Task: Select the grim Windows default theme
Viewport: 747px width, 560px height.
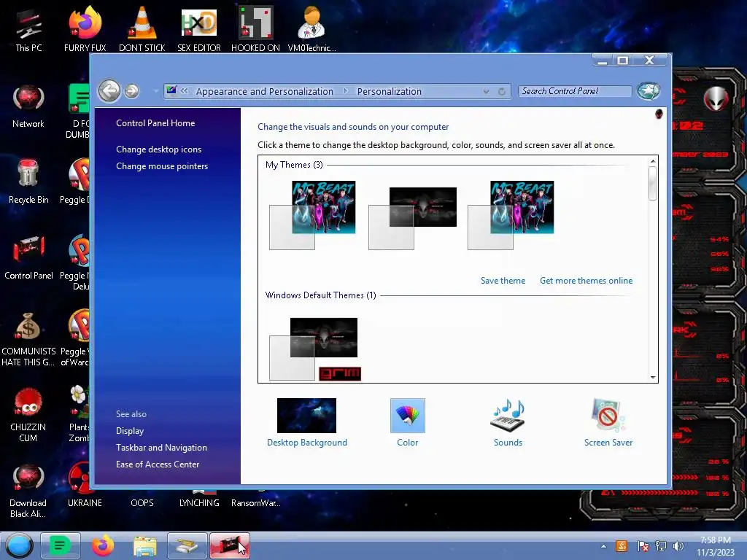Action: [x=314, y=349]
